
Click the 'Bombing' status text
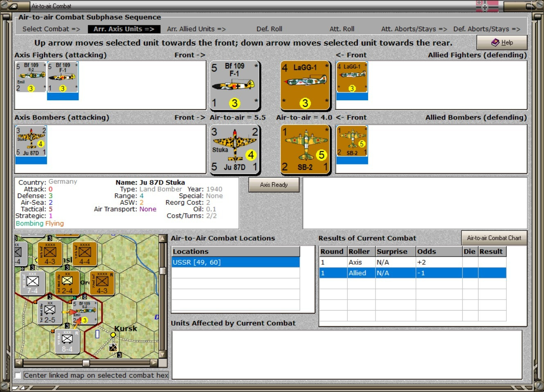point(29,223)
